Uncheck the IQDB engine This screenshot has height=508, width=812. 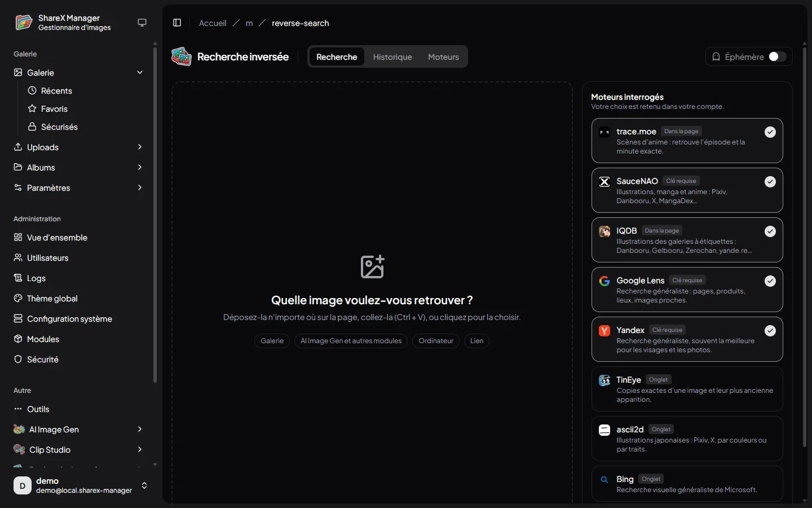[770, 231]
